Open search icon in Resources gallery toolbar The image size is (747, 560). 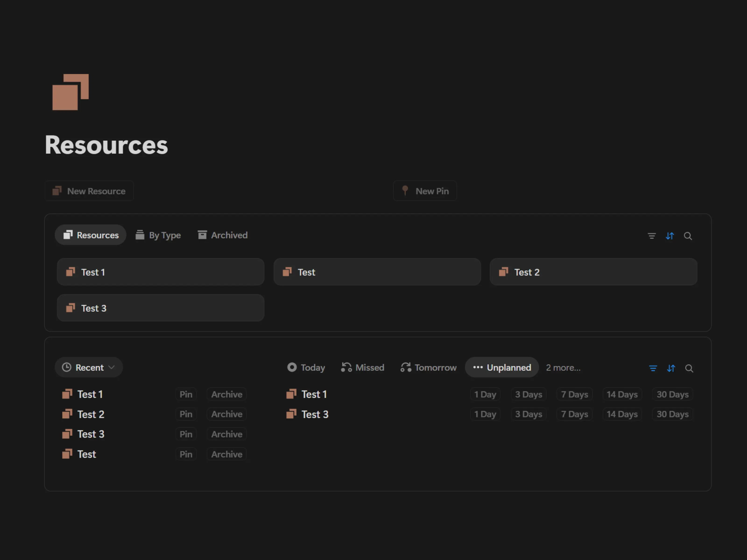[x=687, y=236]
